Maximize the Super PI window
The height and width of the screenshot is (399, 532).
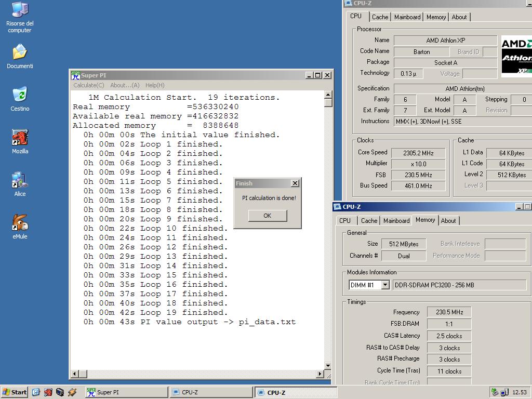[317, 75]
